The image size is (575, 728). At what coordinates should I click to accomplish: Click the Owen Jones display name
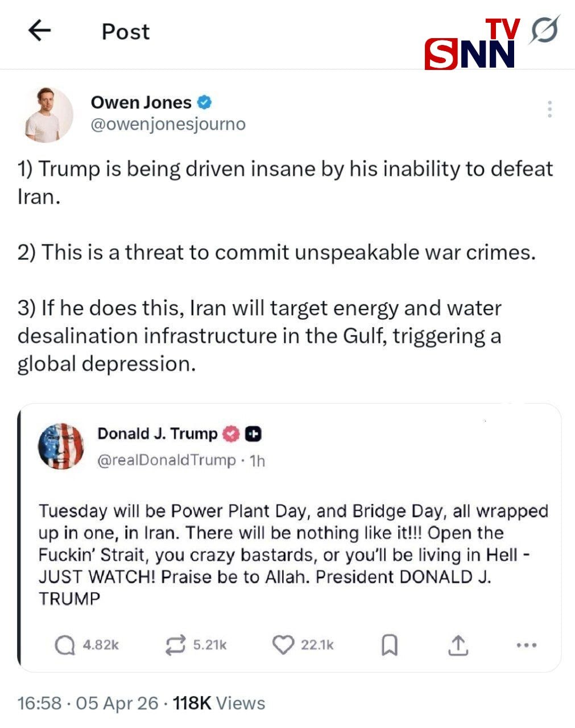141,102
